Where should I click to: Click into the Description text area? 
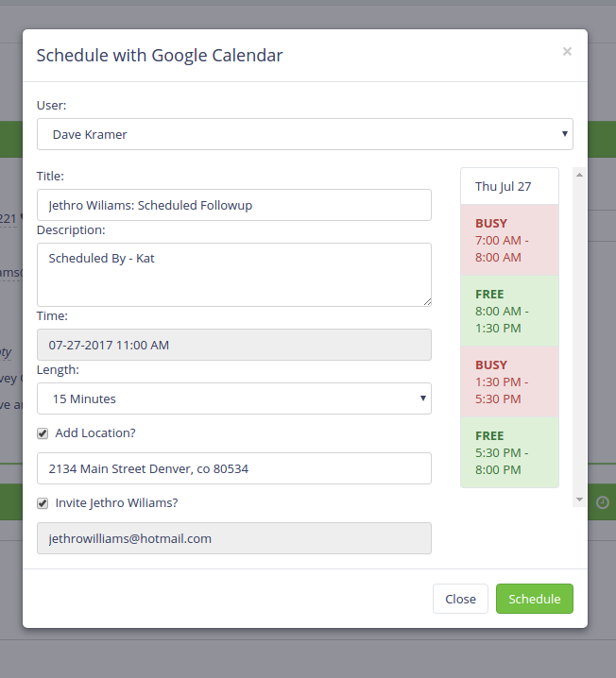point(234,274)
